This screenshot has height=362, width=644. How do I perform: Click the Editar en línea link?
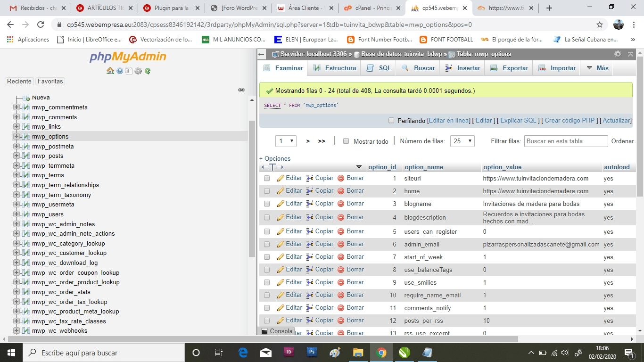(449, 121)
